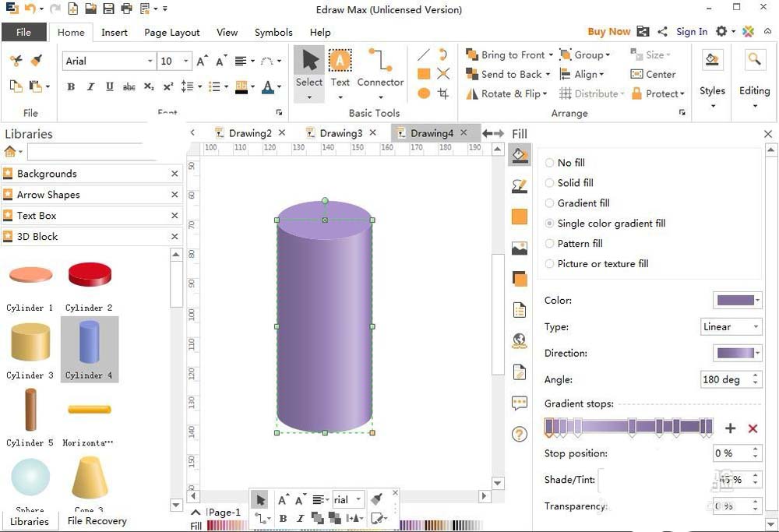Open the help question mark icon
Image resolution: width=779 pixels, height=532 pixels.
[520, 434]
